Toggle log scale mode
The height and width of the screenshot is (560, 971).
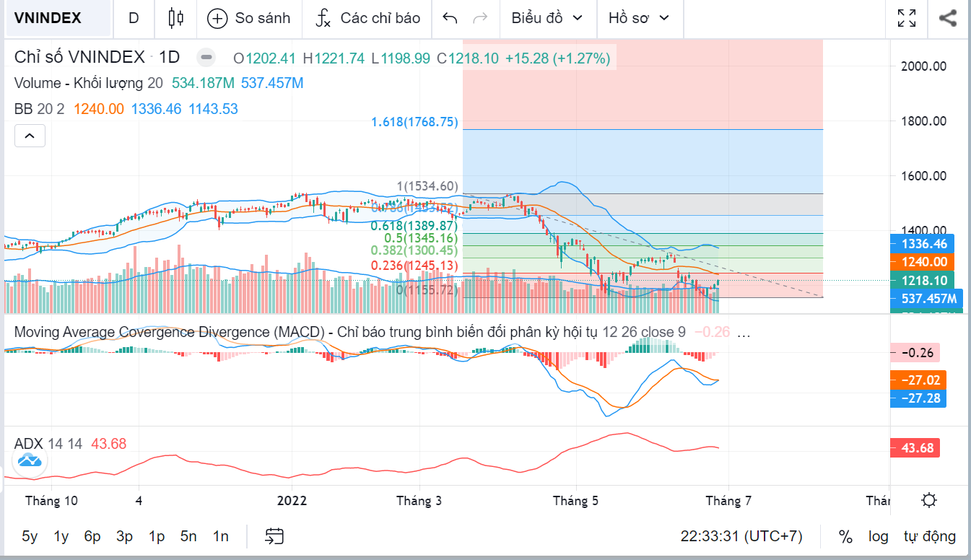coord(879,537)
